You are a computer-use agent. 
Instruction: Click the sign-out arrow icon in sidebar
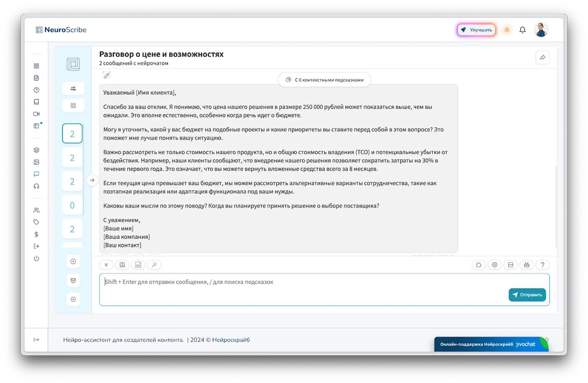37,246
